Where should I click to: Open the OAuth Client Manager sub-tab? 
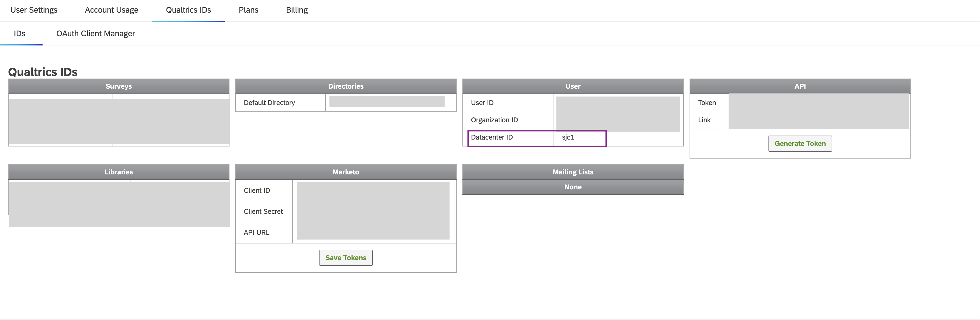tap(95, 33)
